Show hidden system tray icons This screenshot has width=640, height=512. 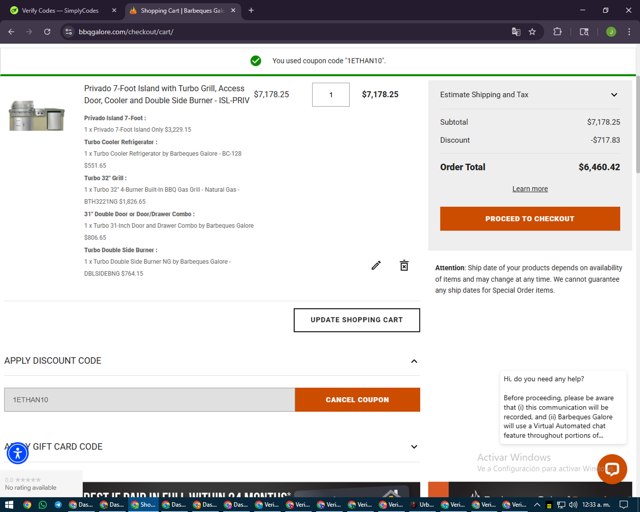coord(537,505)
